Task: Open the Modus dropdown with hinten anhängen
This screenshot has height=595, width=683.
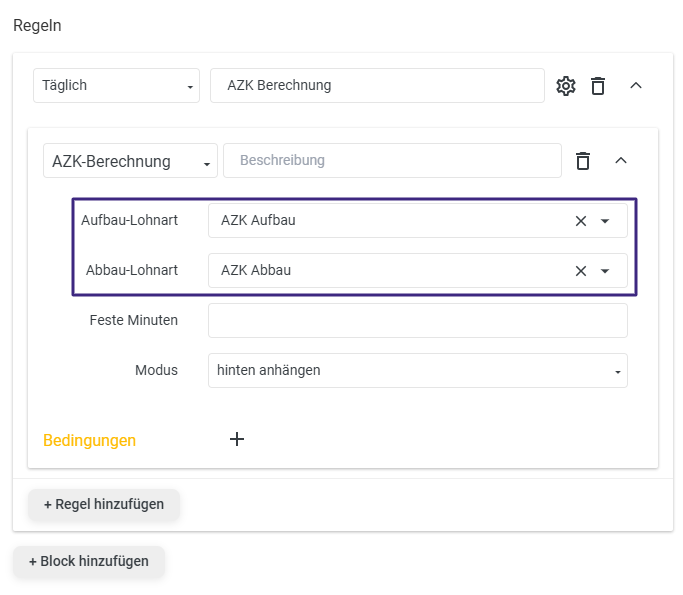Action: [418, 370]
